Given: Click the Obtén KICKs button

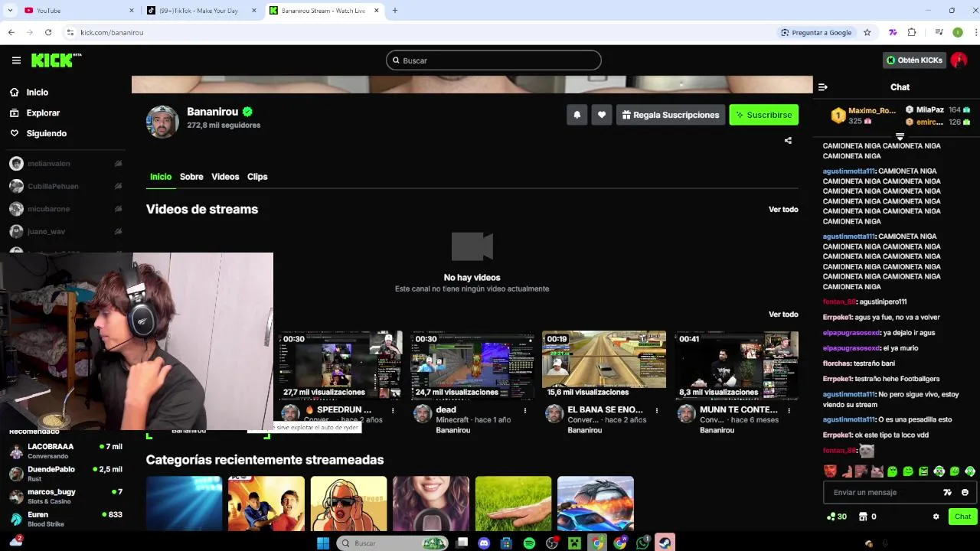Looking at the screenshot, I should click(914, 60).
